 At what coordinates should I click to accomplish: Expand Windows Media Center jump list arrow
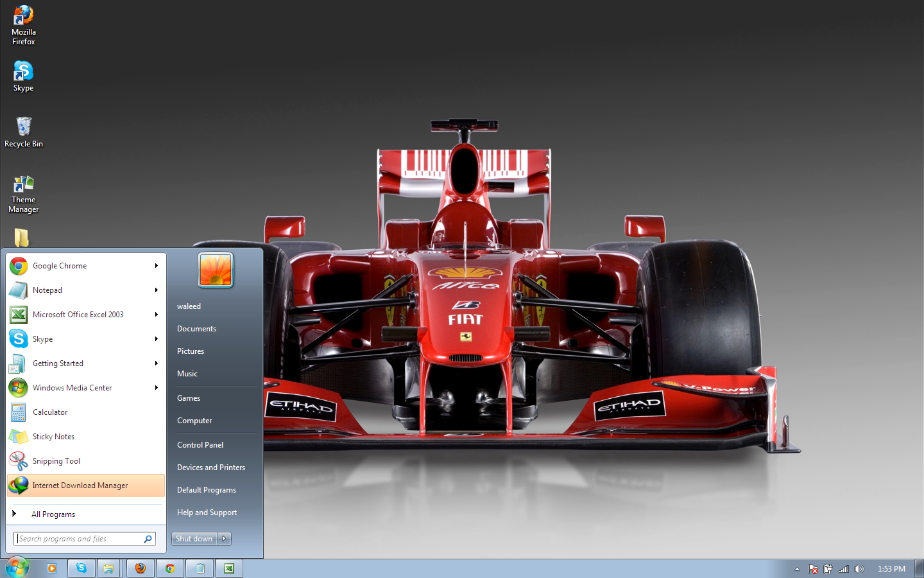pos(156,388)
